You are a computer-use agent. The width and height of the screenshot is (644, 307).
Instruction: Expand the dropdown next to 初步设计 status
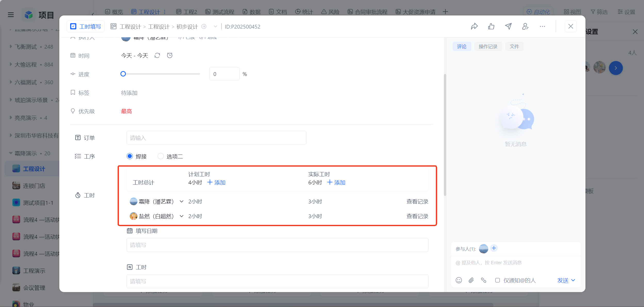coord(215,27)
